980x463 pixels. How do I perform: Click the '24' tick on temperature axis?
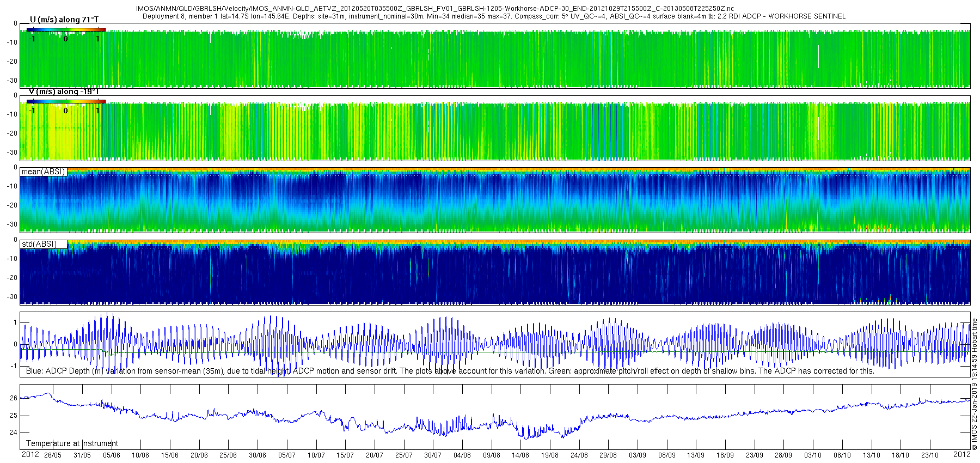pos(14,433)
